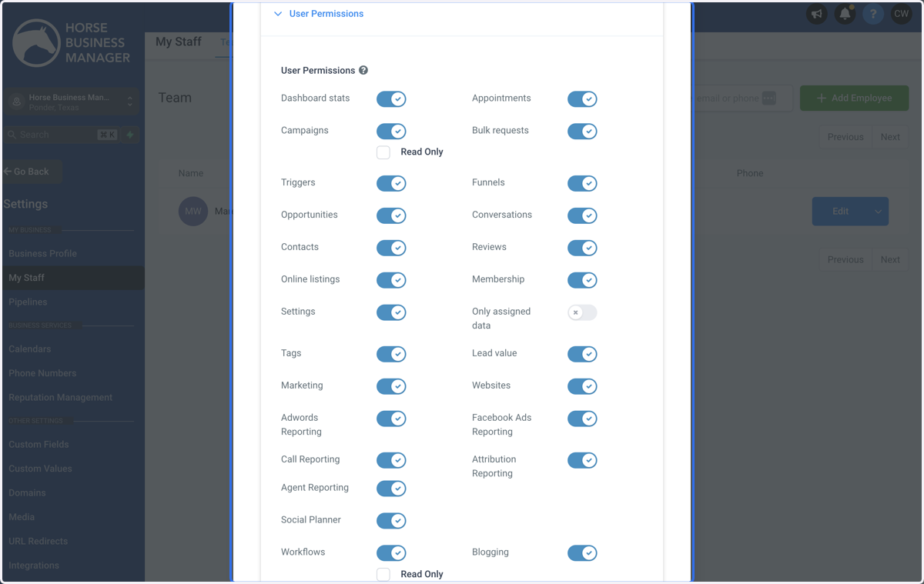Click the help question mark icon

pyautogui.click(x=873, y=14)
